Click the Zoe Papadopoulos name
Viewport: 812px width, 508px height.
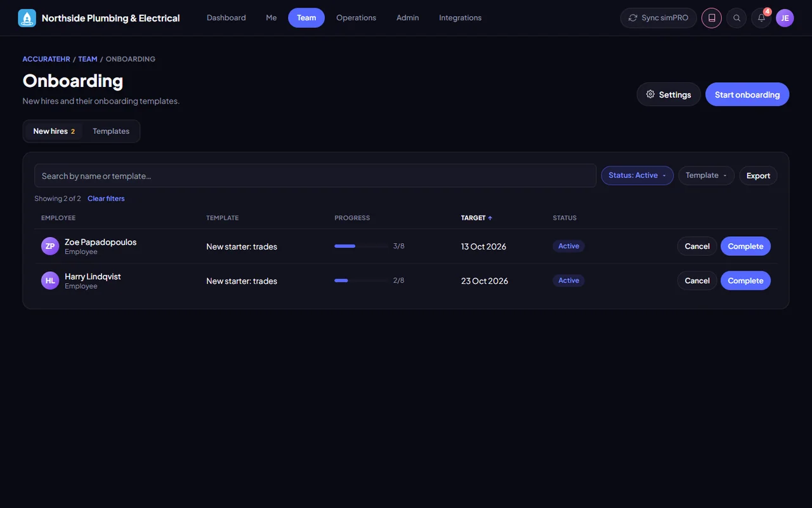tap(100, 242)
